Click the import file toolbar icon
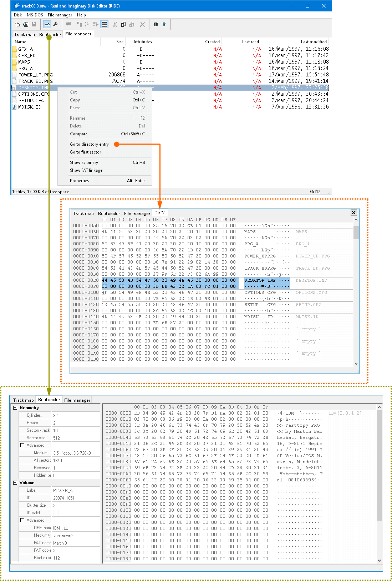Viewport: 392px width, 581px height. (x=68, y=24)
